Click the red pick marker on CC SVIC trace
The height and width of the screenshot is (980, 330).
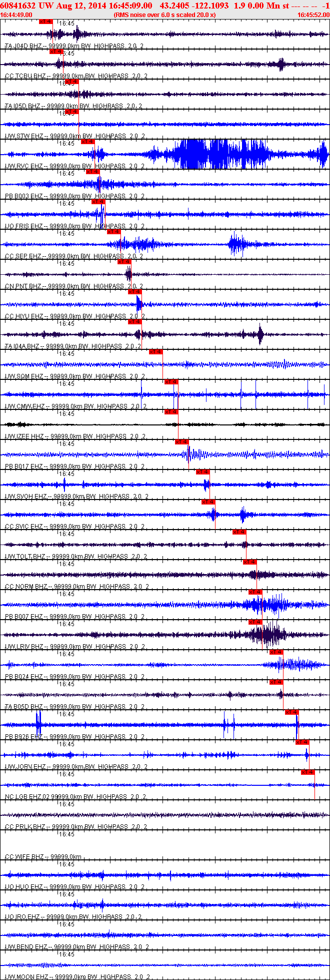(208, 502)
